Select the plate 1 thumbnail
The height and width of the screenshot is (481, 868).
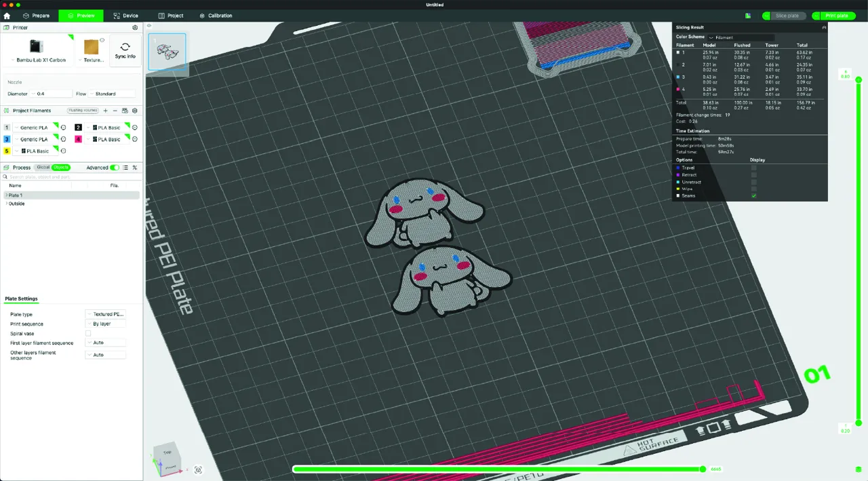tap(167, 52)
